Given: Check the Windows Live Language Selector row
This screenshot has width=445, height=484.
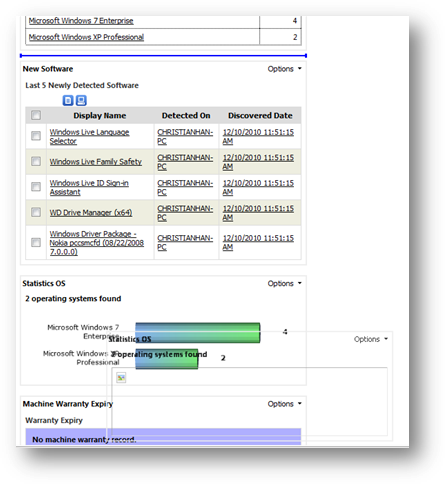Looking at the screenshot, I should point(36,136).
